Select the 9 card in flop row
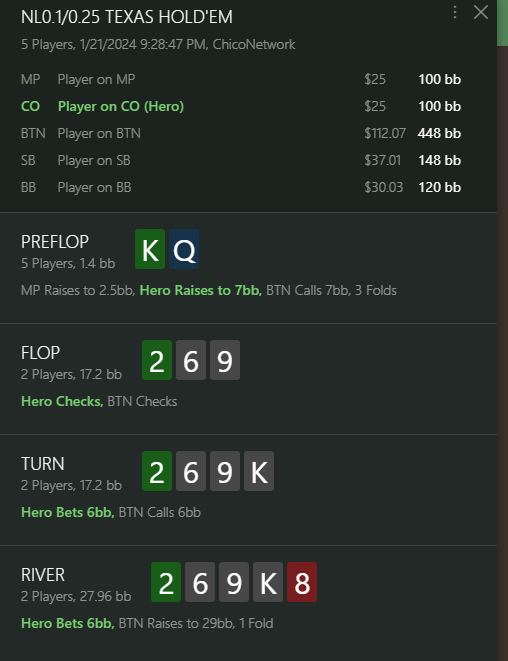Viewport: 508px width, 661px height. pyautogui.click(x=225, y=360)
